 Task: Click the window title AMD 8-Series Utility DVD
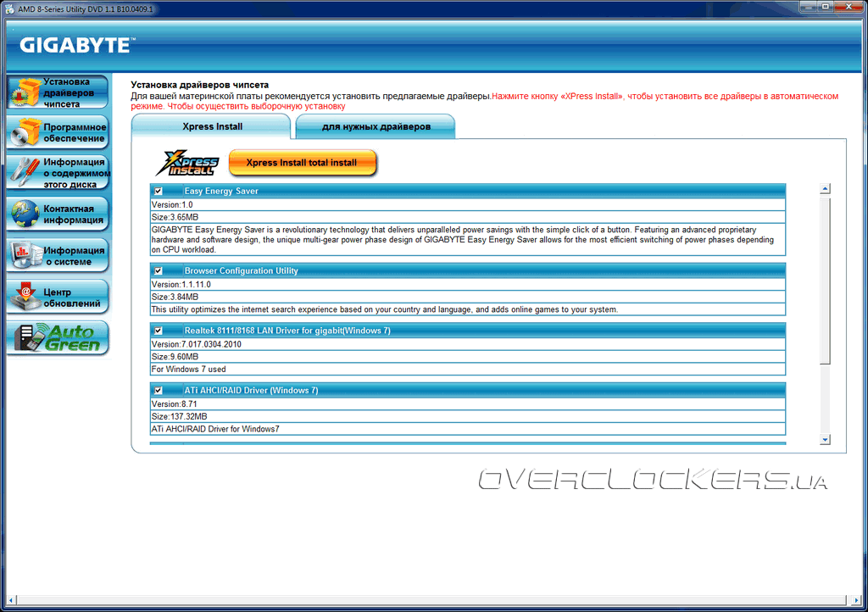point(86,8)
